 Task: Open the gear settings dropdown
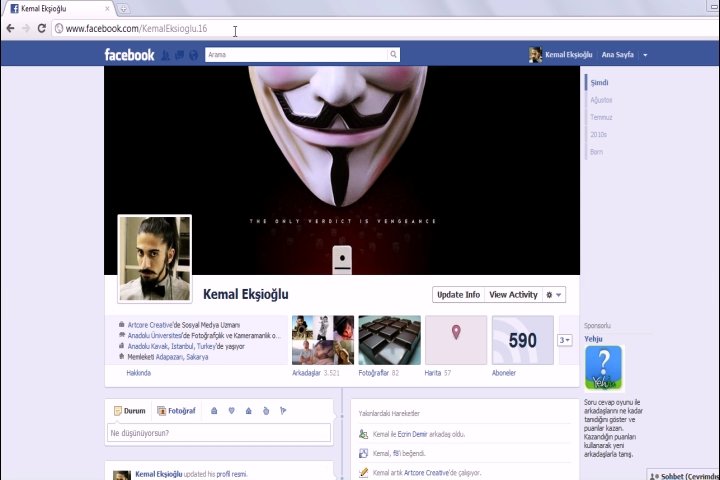click(554, 295)
